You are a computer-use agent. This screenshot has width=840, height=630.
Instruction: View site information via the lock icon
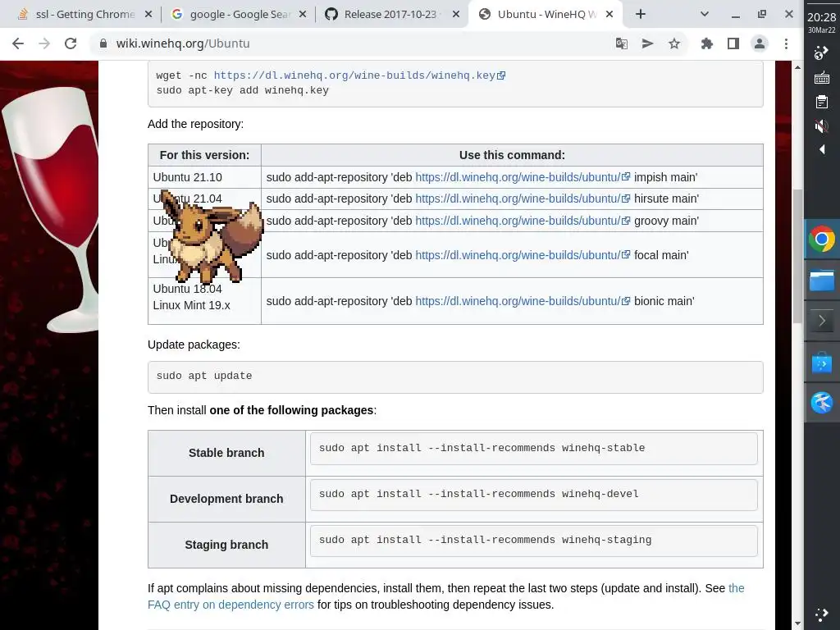point(102,43)
